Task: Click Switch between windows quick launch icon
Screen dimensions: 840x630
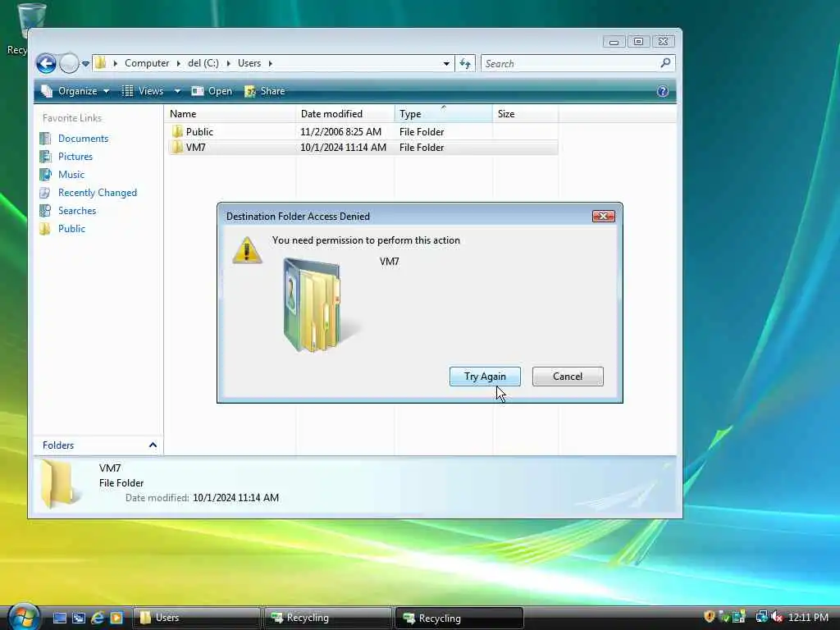Action: pyautogui.click(x=79, y=618)
